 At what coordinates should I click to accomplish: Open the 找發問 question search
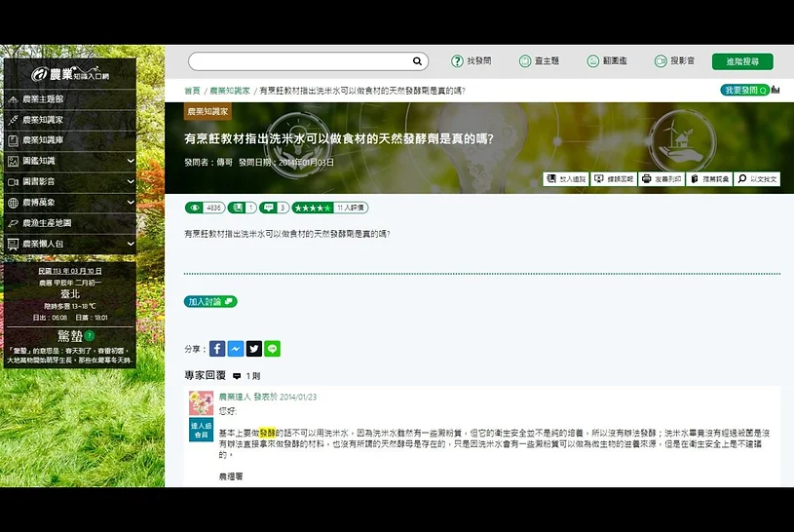471,61
